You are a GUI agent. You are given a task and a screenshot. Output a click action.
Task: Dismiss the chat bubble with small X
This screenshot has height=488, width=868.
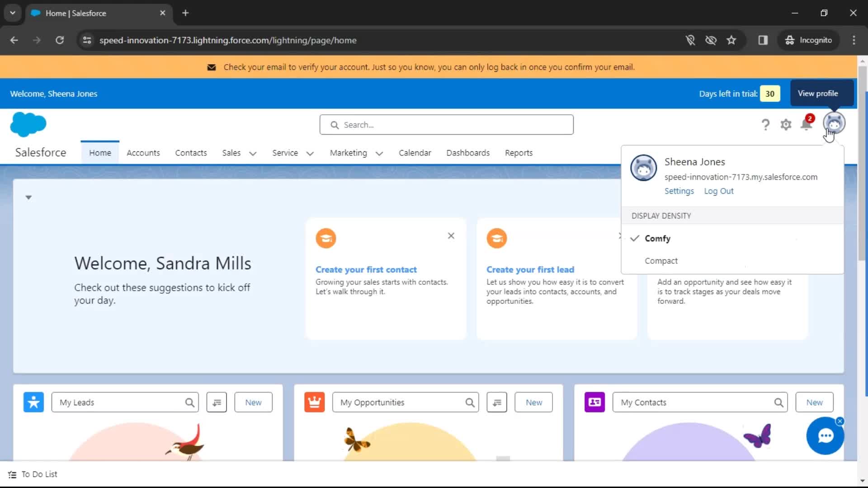tap(840, 421)
